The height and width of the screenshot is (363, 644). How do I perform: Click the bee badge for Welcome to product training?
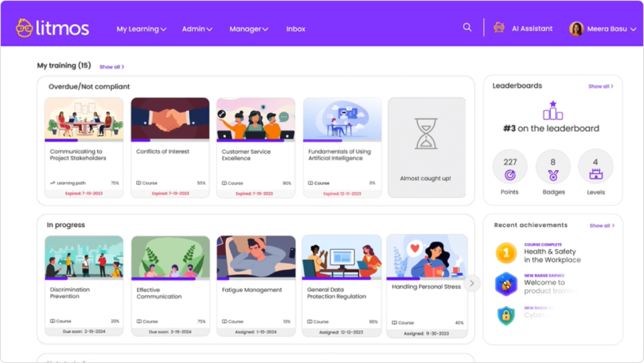tap(506, 284)
